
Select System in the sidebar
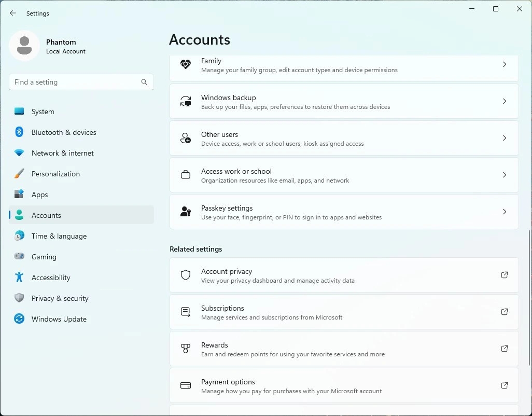43,112
